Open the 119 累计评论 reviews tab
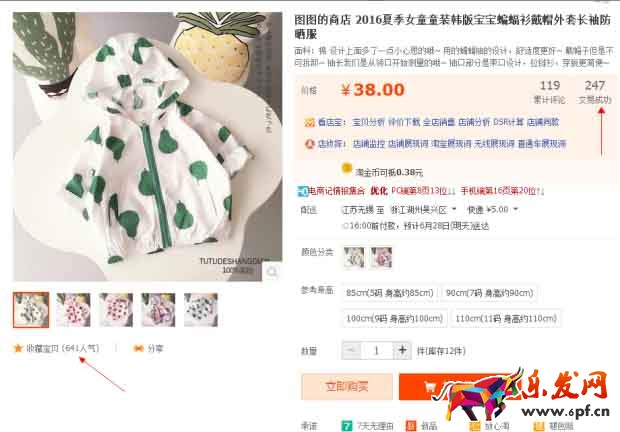The image size is (620, 432). point(550,92)
